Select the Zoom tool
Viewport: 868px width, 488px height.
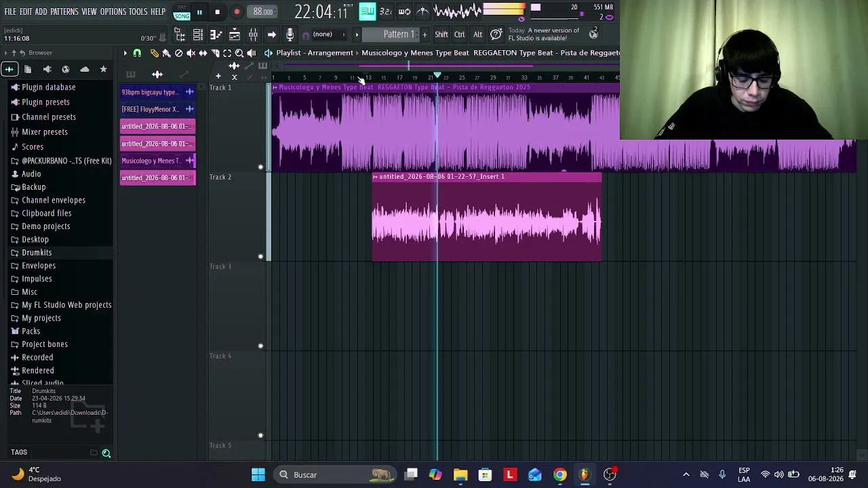(239, 53)
